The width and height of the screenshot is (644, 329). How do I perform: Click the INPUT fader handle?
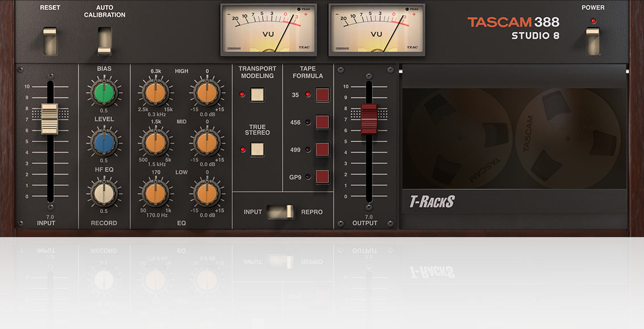tap(50, 119)
